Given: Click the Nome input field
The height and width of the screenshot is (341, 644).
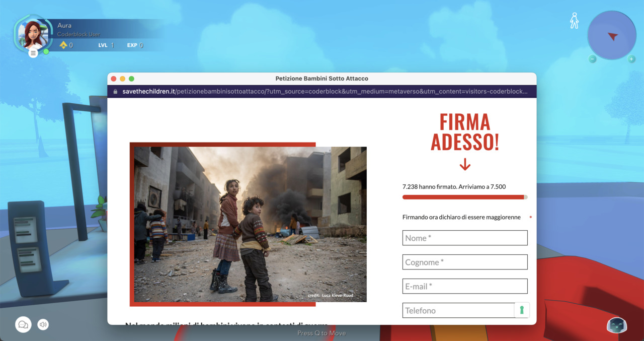Looking at the screenshot, I should tap(464, 238).
